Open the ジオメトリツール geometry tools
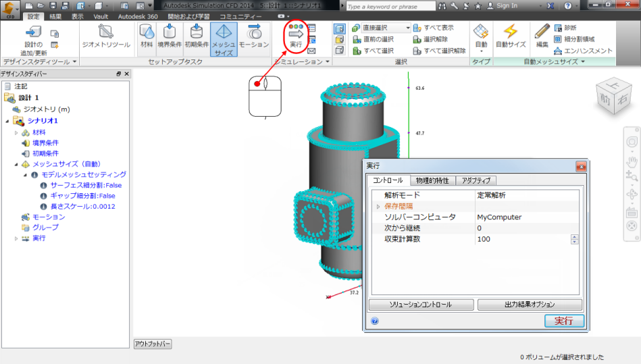The height and width of the screenshot is (364, 641). point(106,36)
